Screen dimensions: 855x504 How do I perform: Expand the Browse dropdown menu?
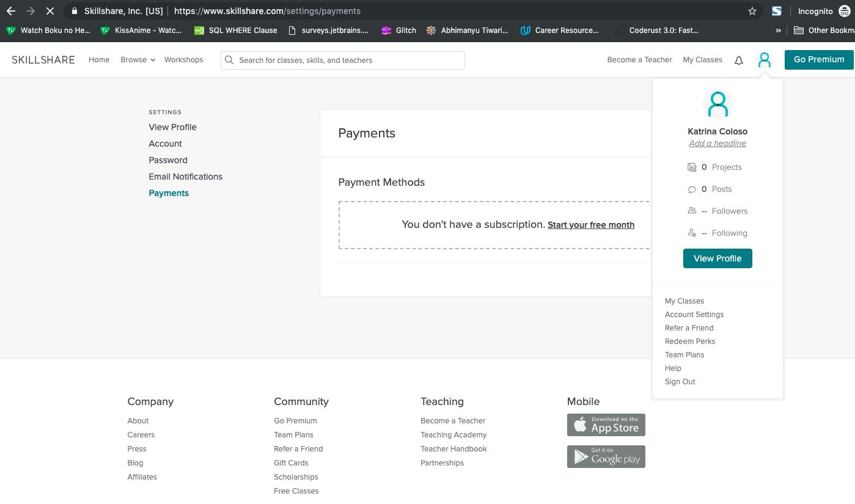[x=138, y=60]
